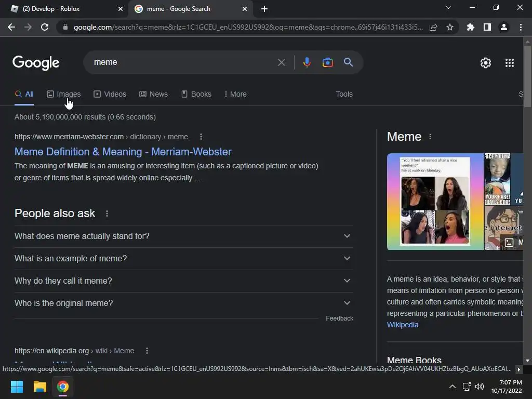Search by image with camera icon

click(327, 62)
